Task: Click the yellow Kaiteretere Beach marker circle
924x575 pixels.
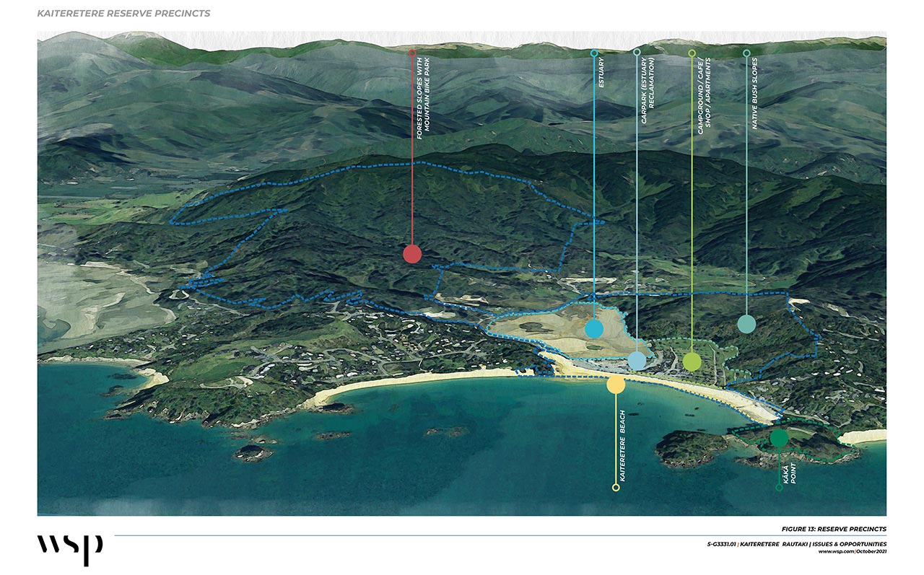Action: coord(616,385)
